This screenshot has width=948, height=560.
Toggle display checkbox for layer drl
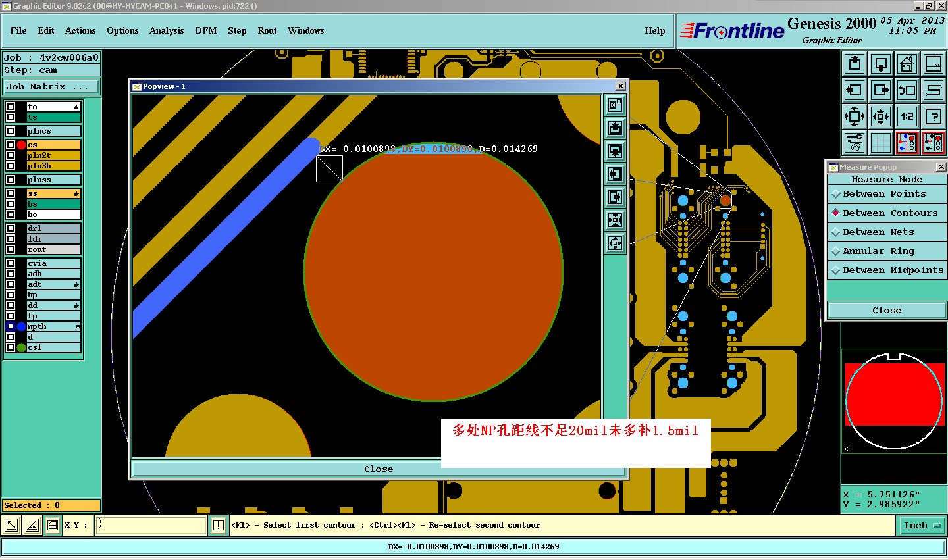point(11,228)
